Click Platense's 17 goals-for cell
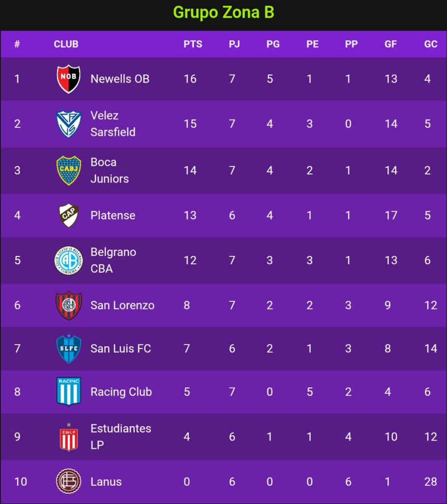 pos(391,216)
